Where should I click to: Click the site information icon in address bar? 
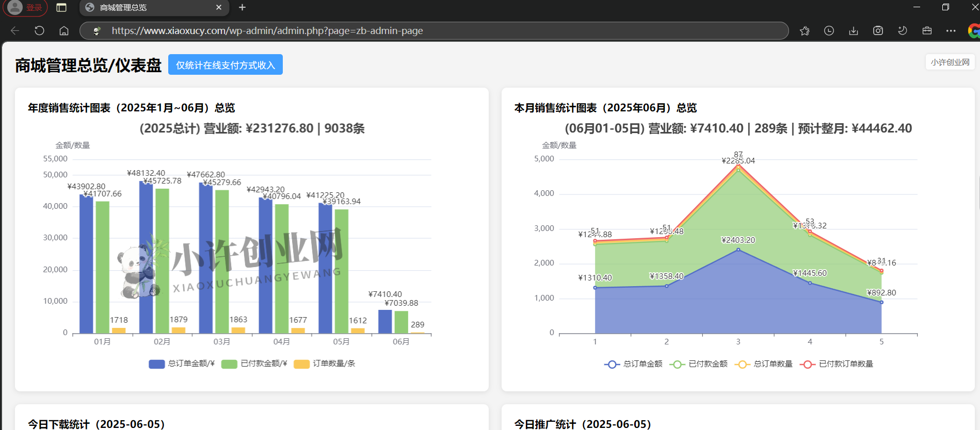point(97,31)
